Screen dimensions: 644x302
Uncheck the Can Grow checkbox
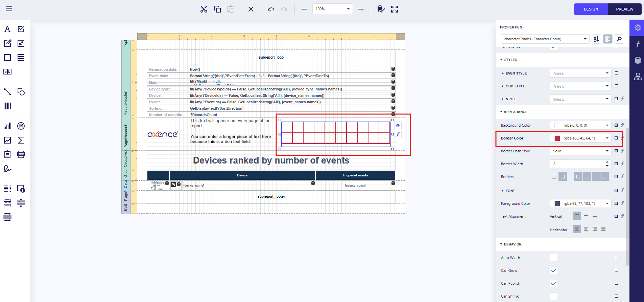point(553,271)
